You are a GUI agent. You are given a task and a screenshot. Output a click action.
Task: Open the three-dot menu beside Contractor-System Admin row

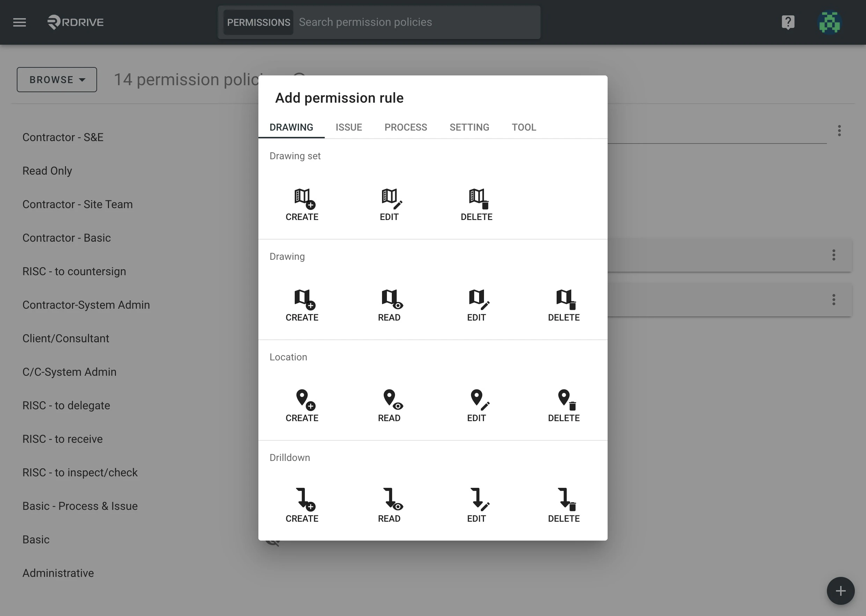pos(834,300)
